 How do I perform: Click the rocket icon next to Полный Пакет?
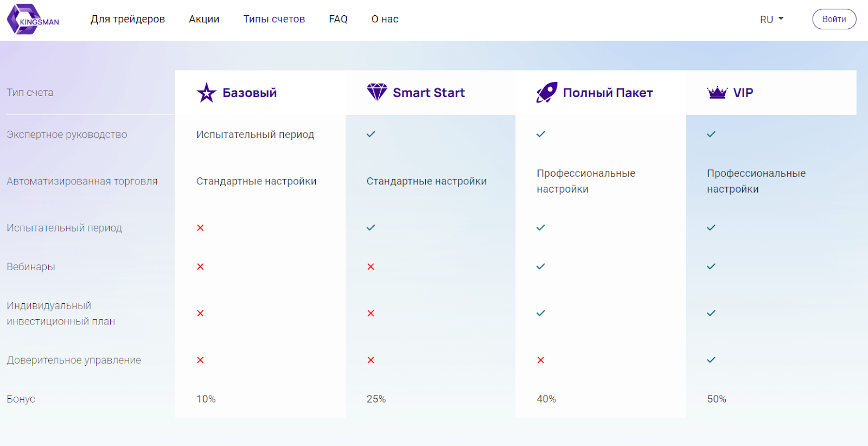pos(547,93)
